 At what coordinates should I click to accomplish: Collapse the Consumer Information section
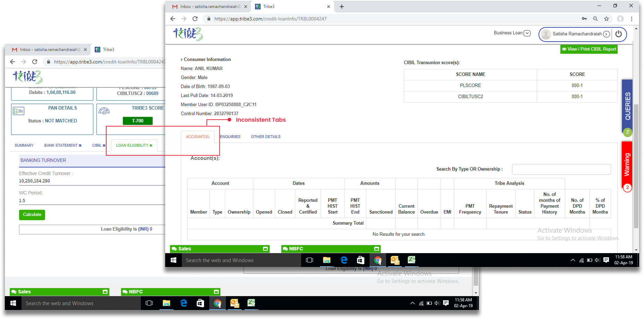click(x=205, y=60)
